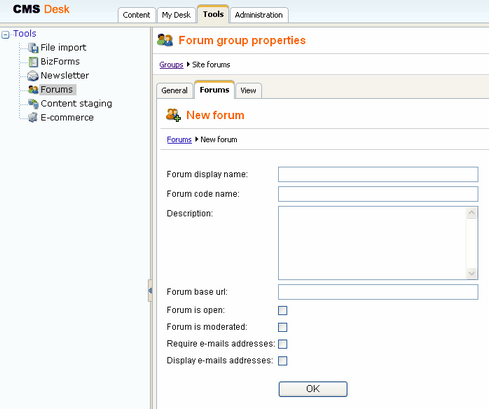Image resolution: width=489 pixels, height=409 pixels.
Task: Toggle Require e-mails addresses checkbox
Action: pyautogui.click(x=283, y=344)
